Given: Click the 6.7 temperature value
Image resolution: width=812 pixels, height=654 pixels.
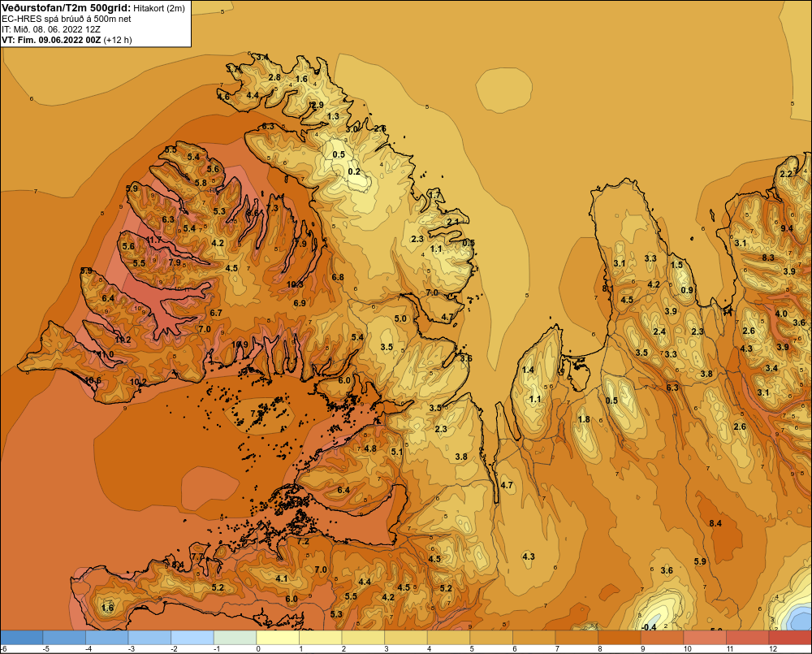Looking at the screenshot, I should point(216,313).
